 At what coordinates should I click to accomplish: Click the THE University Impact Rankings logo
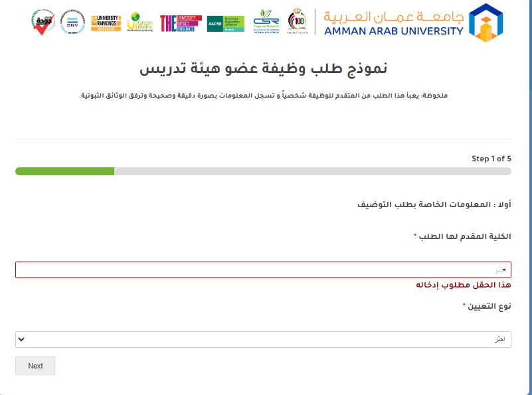[x=181, y=23]
